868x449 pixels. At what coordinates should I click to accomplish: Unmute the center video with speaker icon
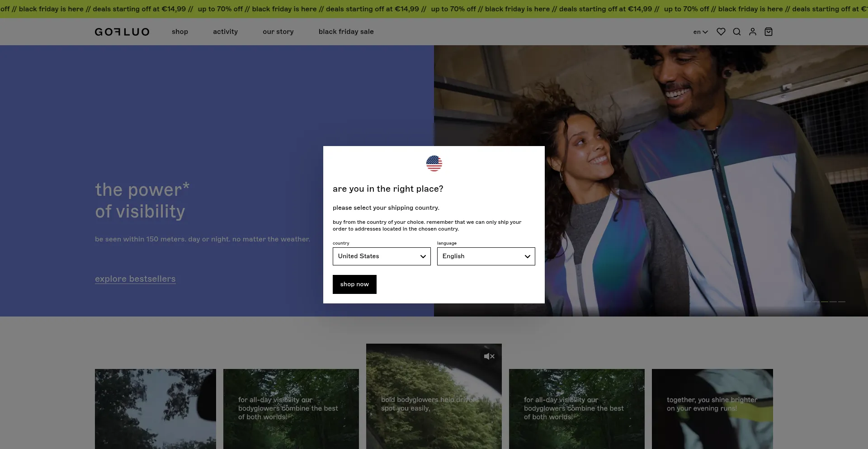[x=489, y=356]
